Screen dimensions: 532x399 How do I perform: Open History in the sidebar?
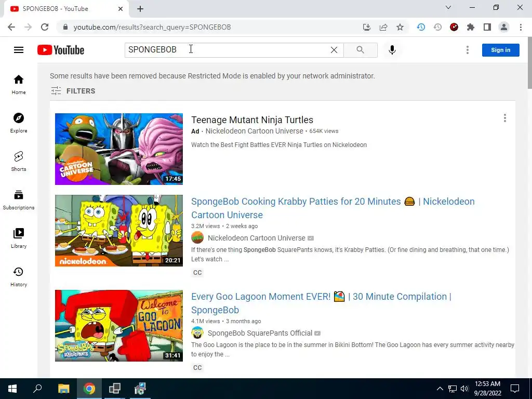19,277
